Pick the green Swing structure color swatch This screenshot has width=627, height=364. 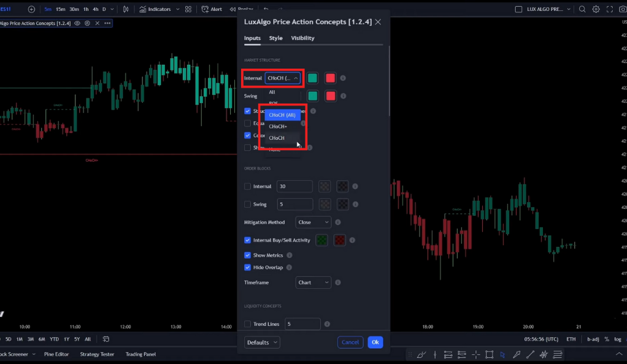point(313,96)
